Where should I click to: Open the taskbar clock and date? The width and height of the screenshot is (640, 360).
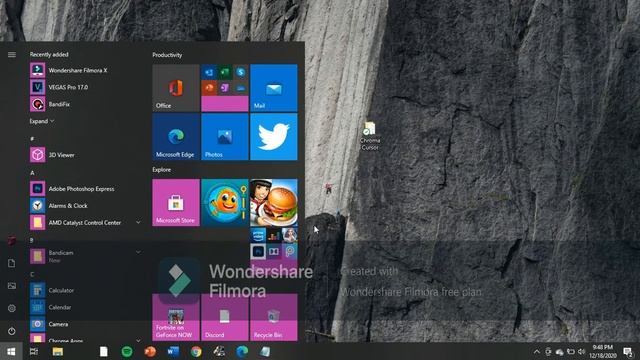(602, 351)
